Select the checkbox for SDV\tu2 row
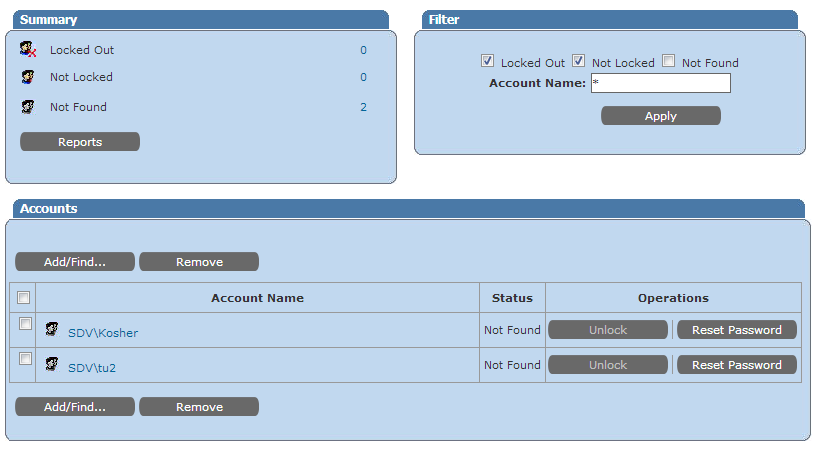This screenshot has height=452, width=820. (25, 359)
